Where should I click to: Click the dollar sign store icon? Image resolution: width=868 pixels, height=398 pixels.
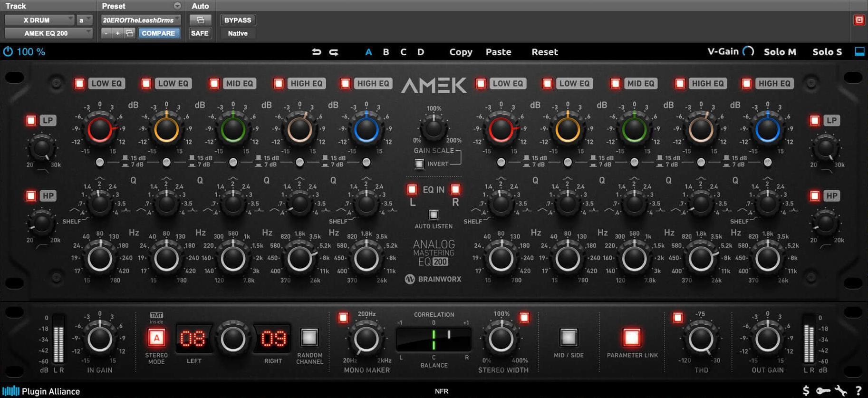[806, 391]
